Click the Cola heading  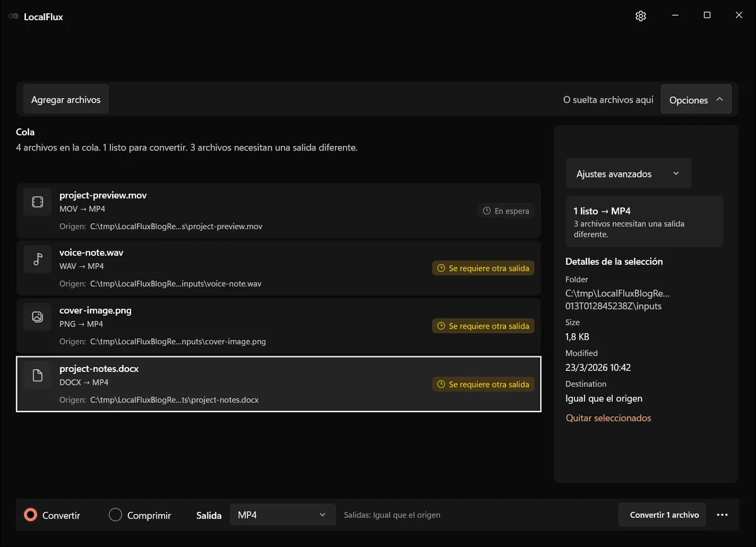click(25, 132)
